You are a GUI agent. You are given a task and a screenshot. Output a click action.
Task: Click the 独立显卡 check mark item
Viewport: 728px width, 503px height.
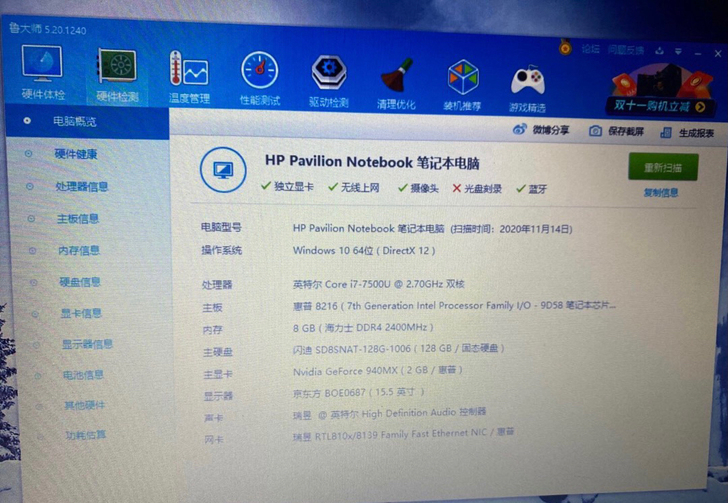pos(287,186)
